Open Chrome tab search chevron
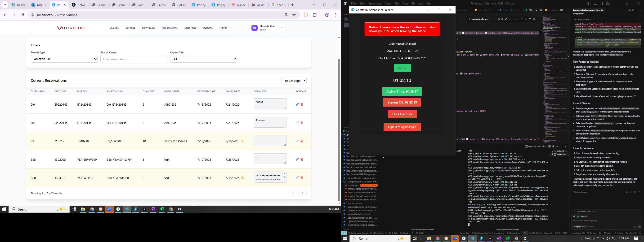The image size is (644, 242). pyautogui.click(x=5, y=5)
